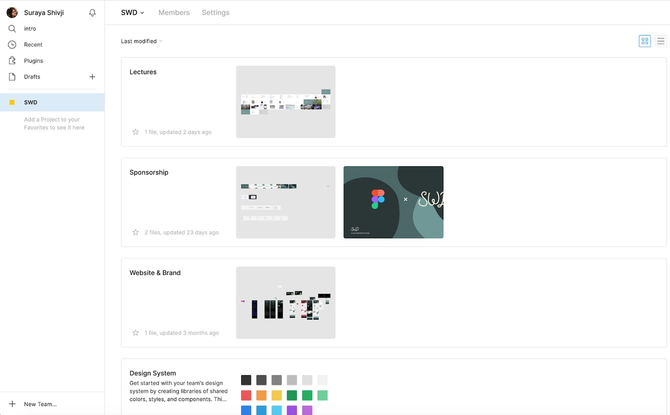Open the Settings tab

coord(215,13)
